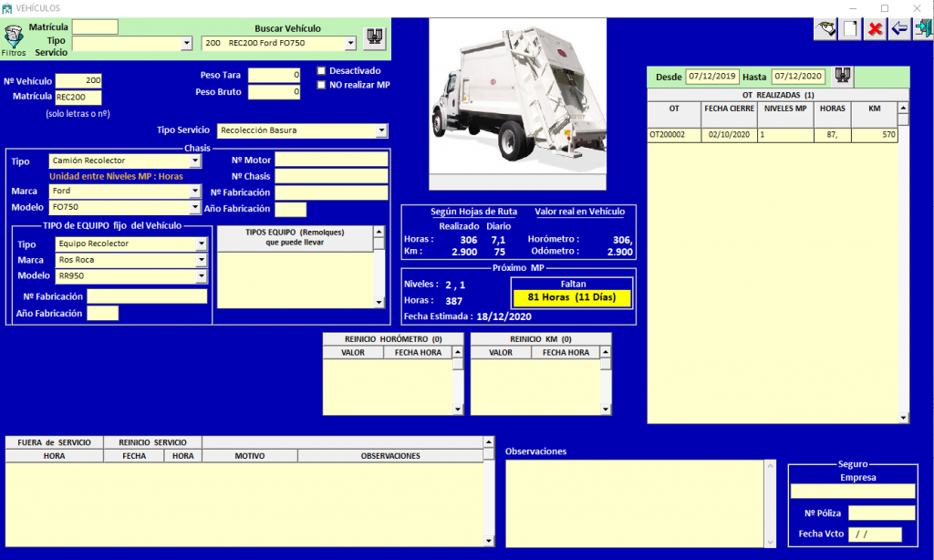Click the blank page new record icon
This screenshot has width=934, height=560.
point(850,28)
